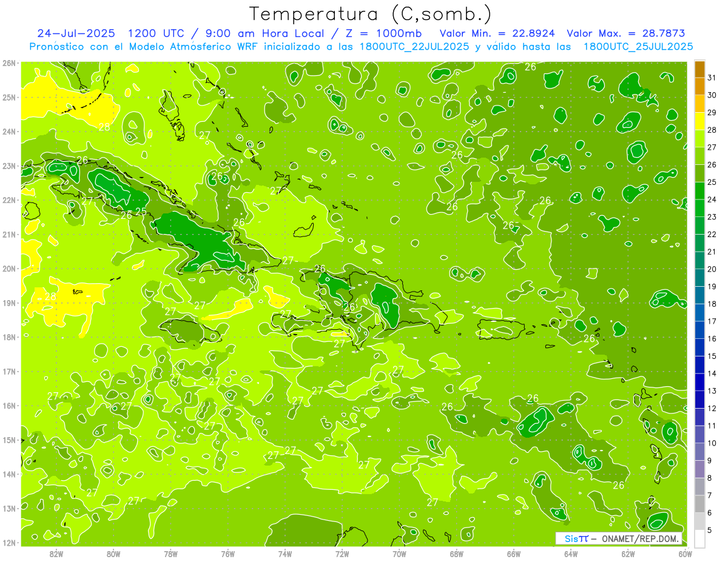Click the 13N latitude axis label

(x=9, y=508)
